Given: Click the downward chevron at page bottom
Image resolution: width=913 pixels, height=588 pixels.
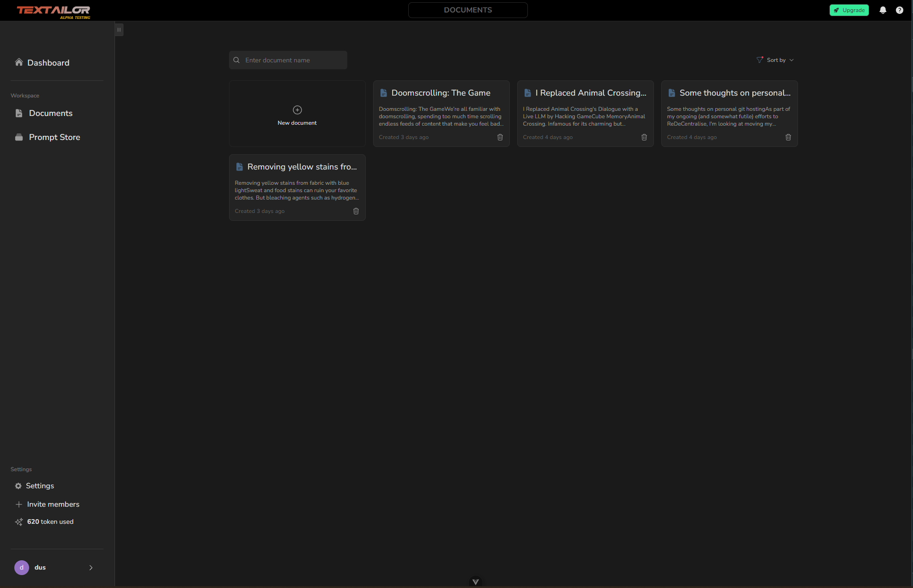Looking at the screenshot, I should pyautogui.click(x=475, y=582).
